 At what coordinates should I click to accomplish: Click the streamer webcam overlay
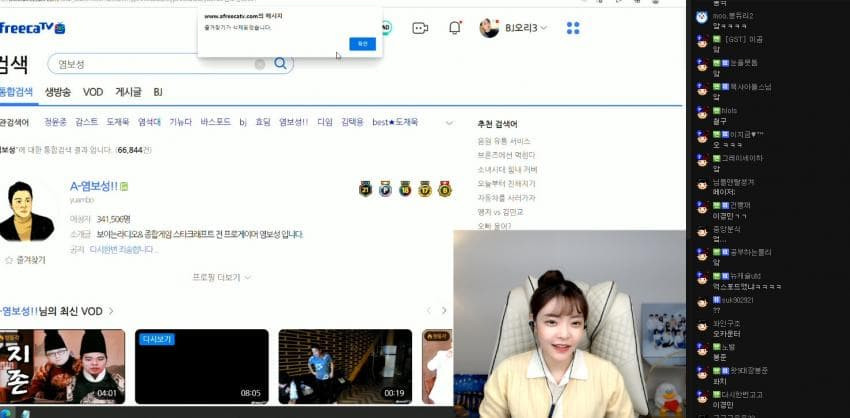click(x=570, y=324)
